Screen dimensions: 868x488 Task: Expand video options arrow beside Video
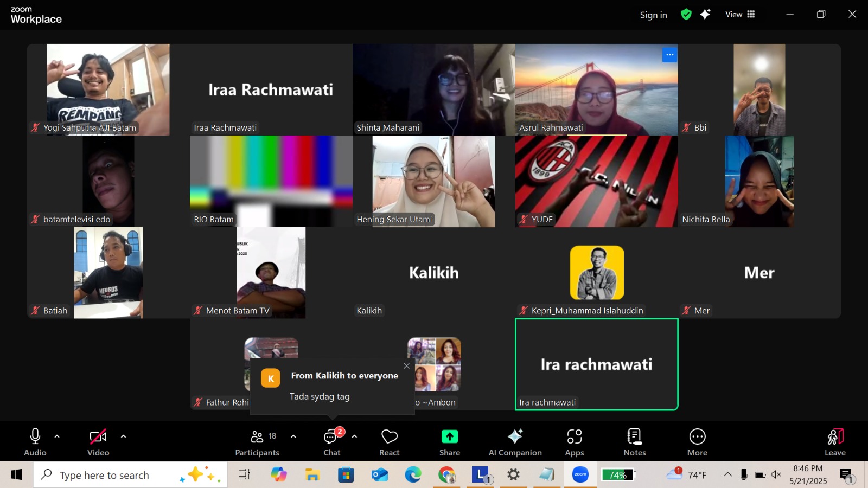[x=123, y=436]
